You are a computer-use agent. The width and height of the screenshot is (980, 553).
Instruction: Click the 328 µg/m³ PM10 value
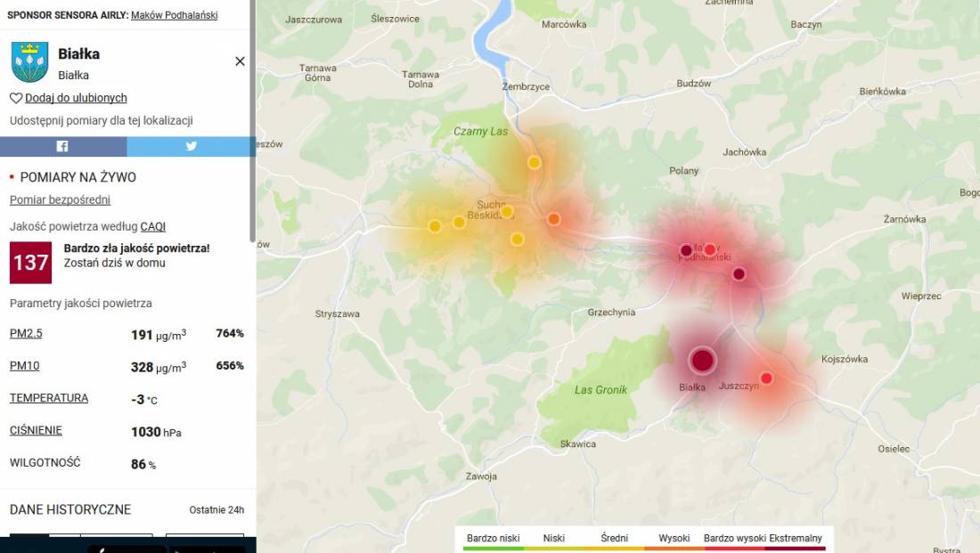(x=159, y=367)
